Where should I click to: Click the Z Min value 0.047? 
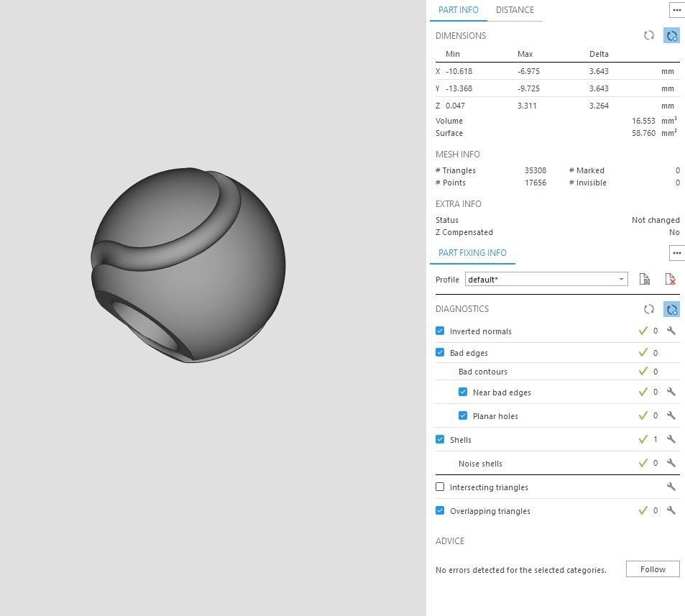click(455, 106)
